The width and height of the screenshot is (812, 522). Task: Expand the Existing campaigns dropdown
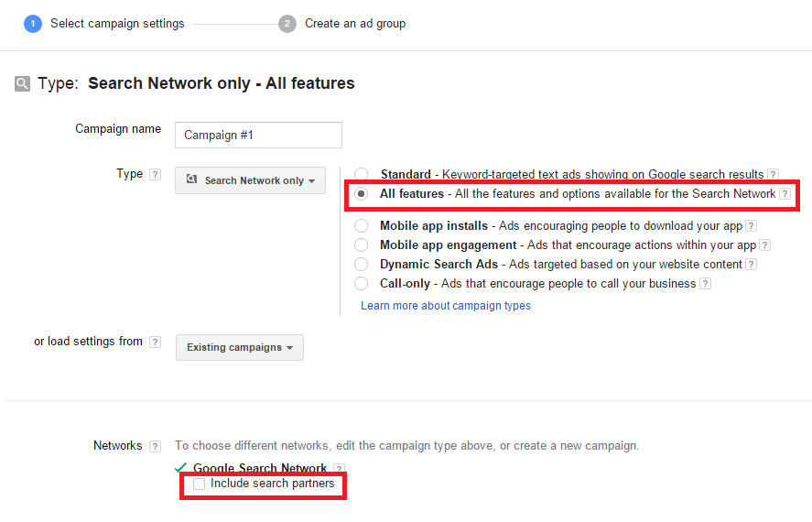pyautogui.click(x=240, y=347)
